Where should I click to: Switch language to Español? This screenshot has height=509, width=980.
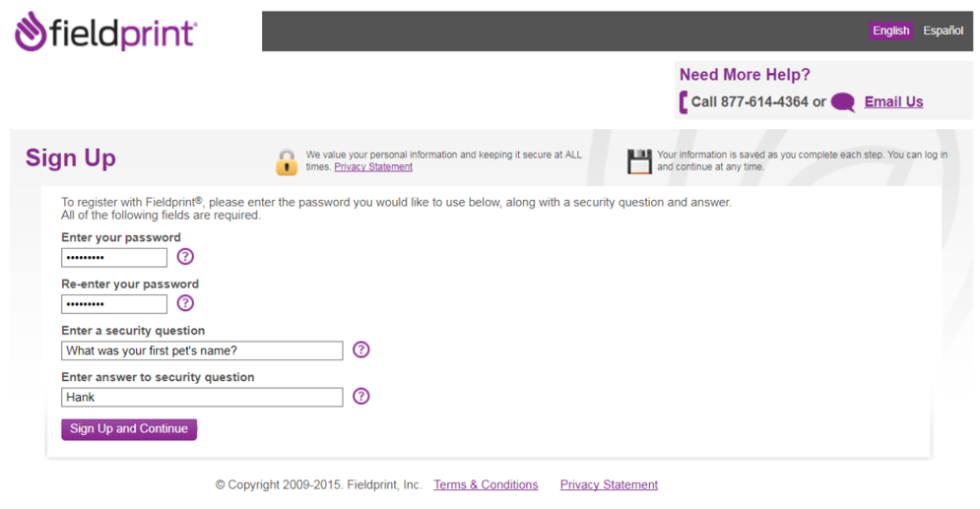point(943,31)
